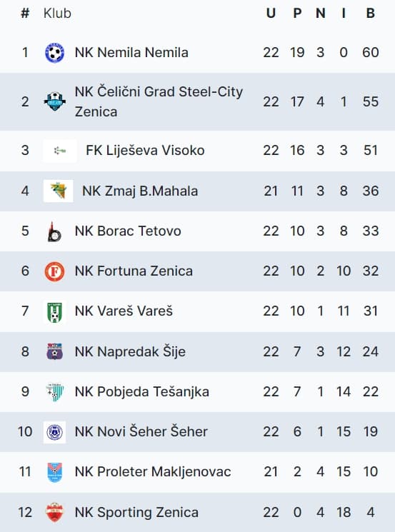Open the NK Nemila Nemila team link
The height and width of the screenshot is (532, 395).
(131, 53)
